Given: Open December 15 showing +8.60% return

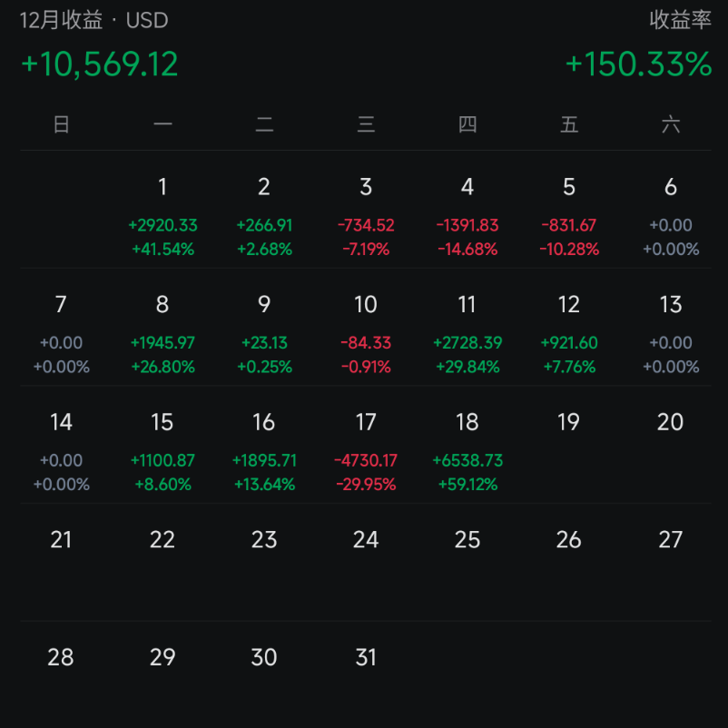Looking at the screenshot, I should 162,451.
